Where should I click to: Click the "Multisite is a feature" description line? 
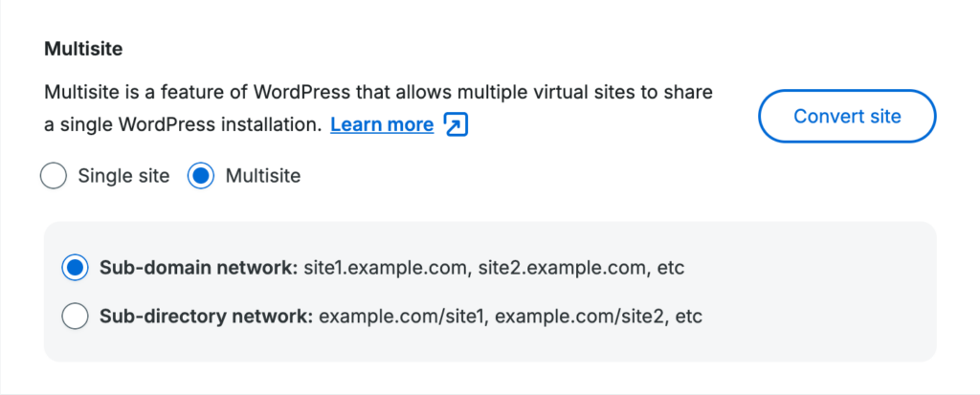pos(378,95)
